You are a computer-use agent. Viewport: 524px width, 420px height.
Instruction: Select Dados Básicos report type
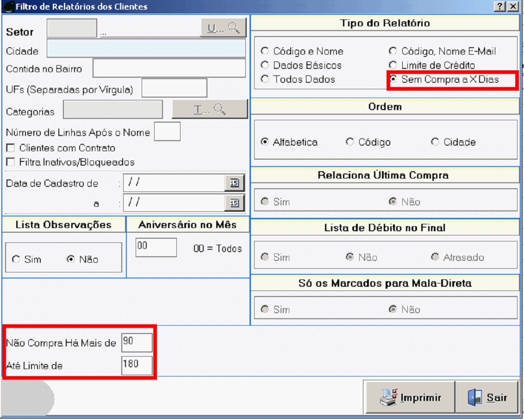tap(265, 65)
